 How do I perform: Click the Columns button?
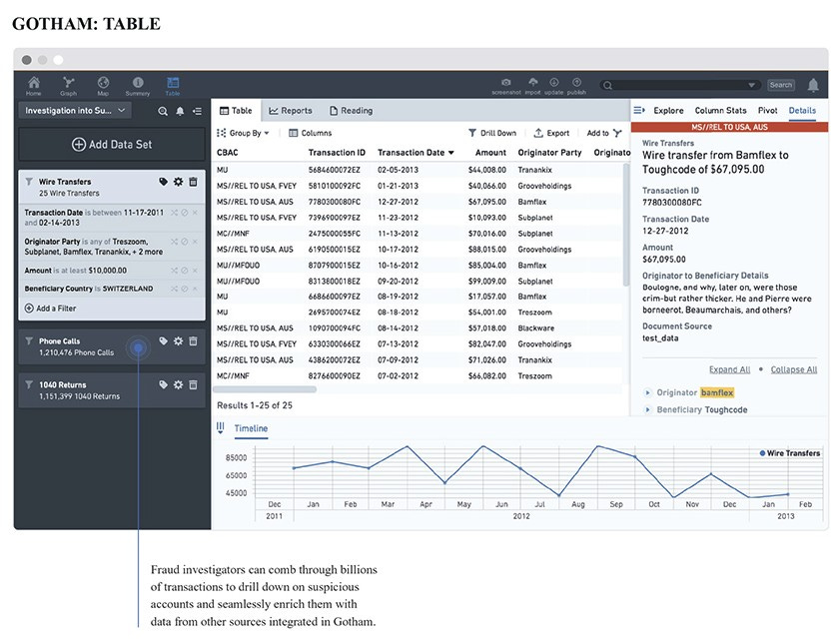click(311, 133)
